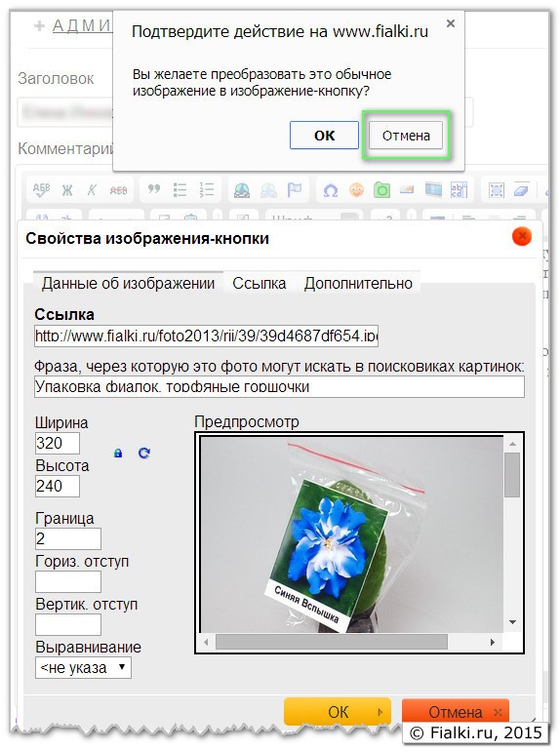The image size is (560, 751).
Task: Toggle italic formatting with the К icon
Action: [92, 190]
